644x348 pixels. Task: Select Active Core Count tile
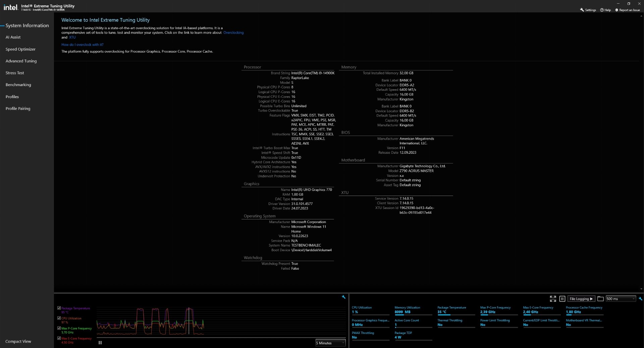413,323
